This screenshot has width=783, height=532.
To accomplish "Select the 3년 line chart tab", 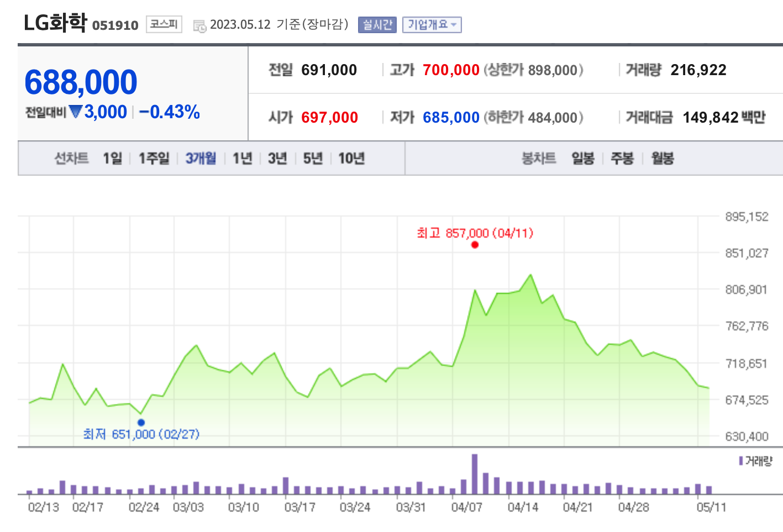I will (x=277, y=159).
